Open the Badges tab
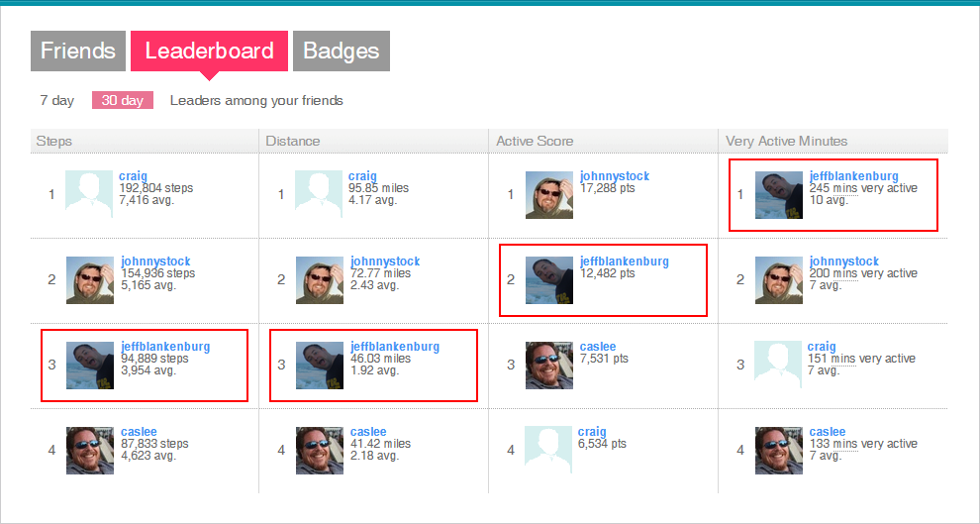This screenshot has height=524, width=980. [342, 52]
